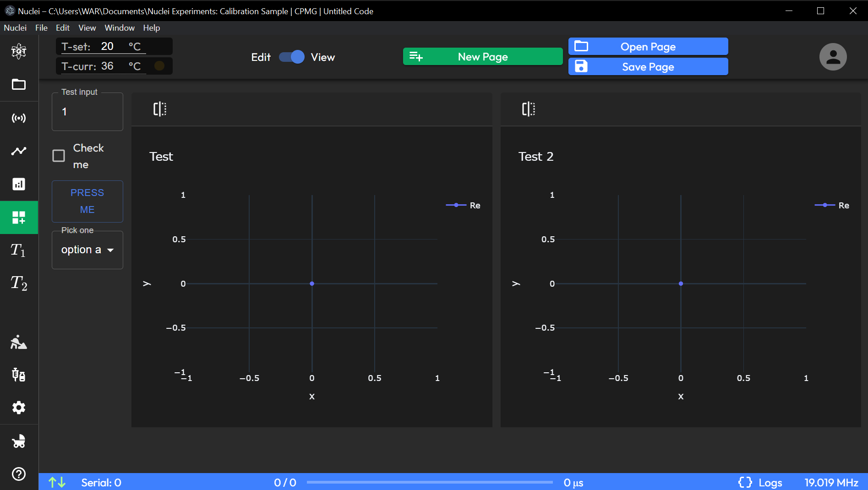Open the signal broadcast icon in sidebar
Image resolution: width=868 pixels, height=490 pixels.
(19, 118)
